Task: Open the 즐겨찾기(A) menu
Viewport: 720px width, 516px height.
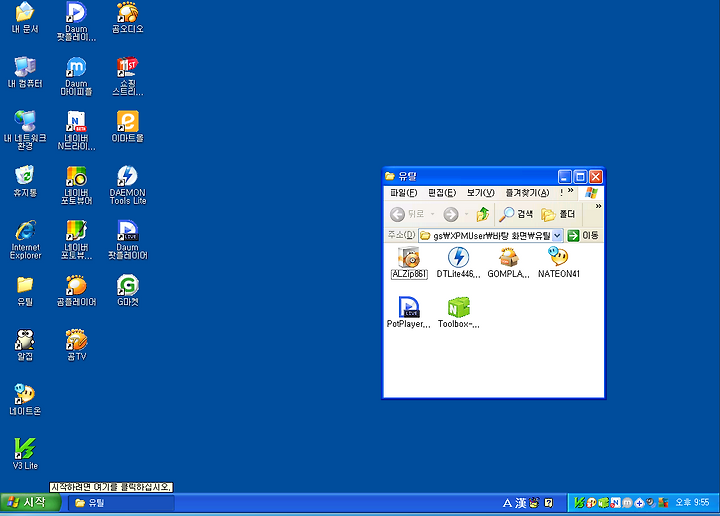Action: click(x=527, y=193)
